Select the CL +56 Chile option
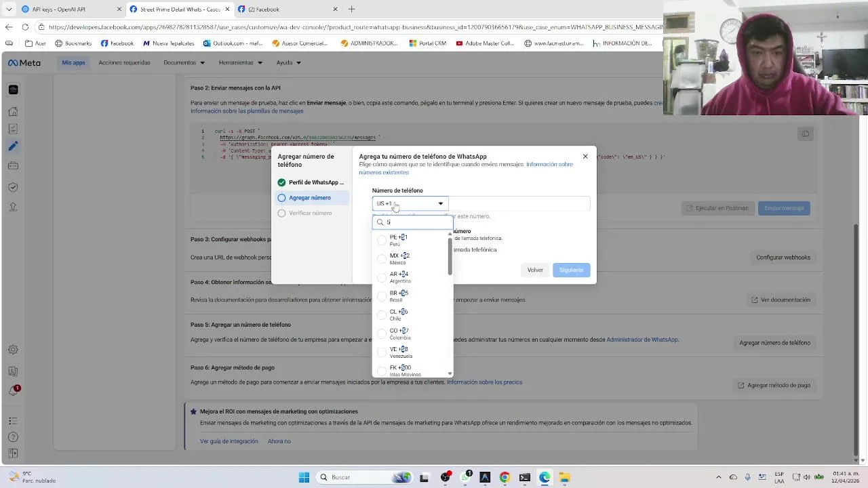Viewport: 868px width, 488px height. point(410,314)
